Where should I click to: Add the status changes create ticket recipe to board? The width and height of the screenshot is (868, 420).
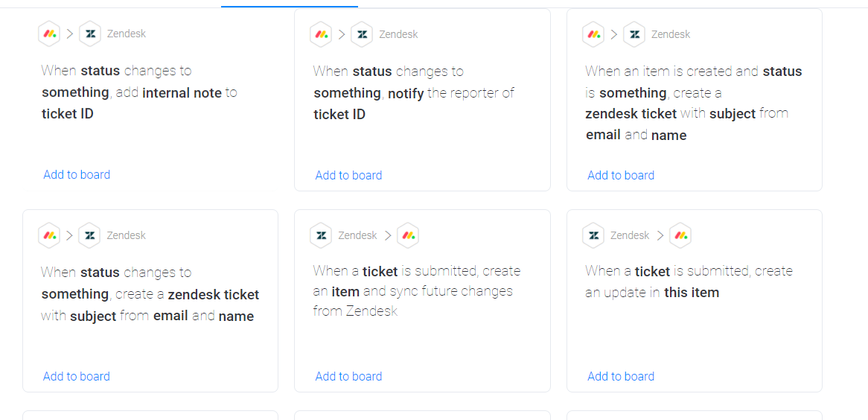click(77, 376)
